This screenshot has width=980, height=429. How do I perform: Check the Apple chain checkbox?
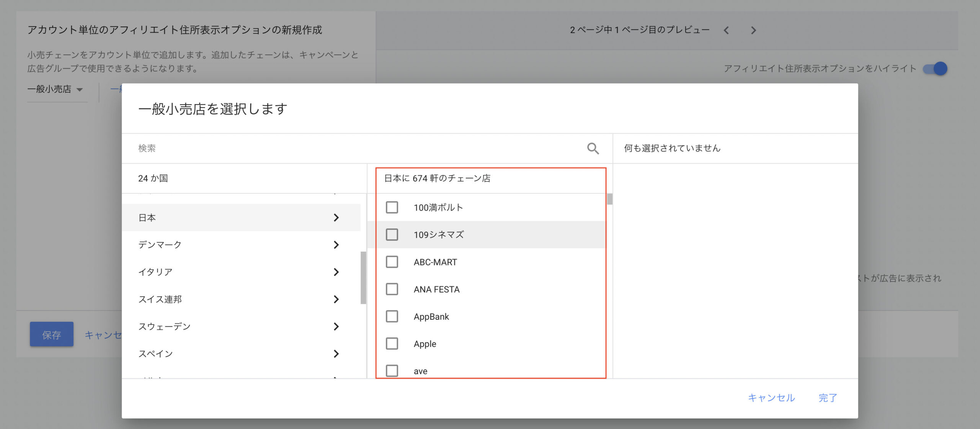coord(392,344)
